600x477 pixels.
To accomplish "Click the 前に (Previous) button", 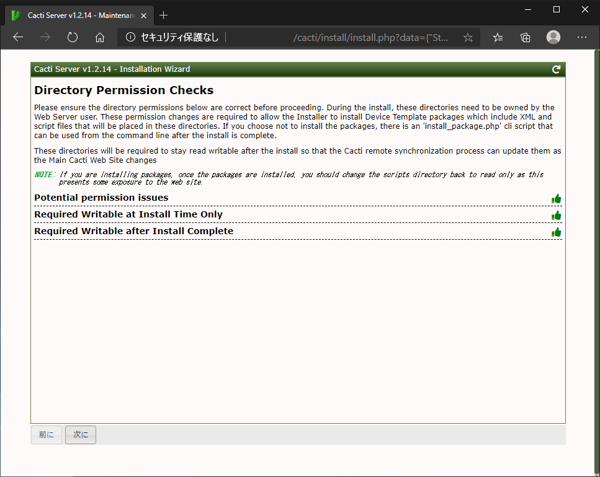I will 46,435.
